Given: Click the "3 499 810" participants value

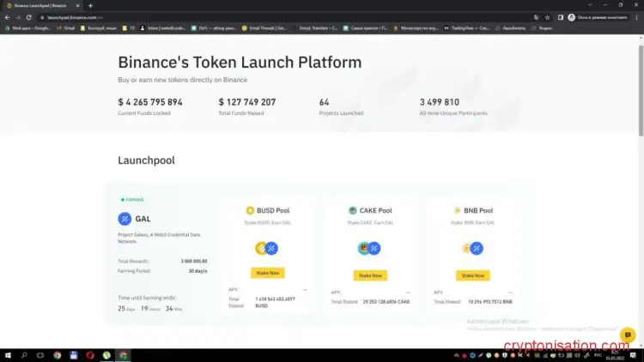Looking at the screenshot, I should click(x=439, y=102).
